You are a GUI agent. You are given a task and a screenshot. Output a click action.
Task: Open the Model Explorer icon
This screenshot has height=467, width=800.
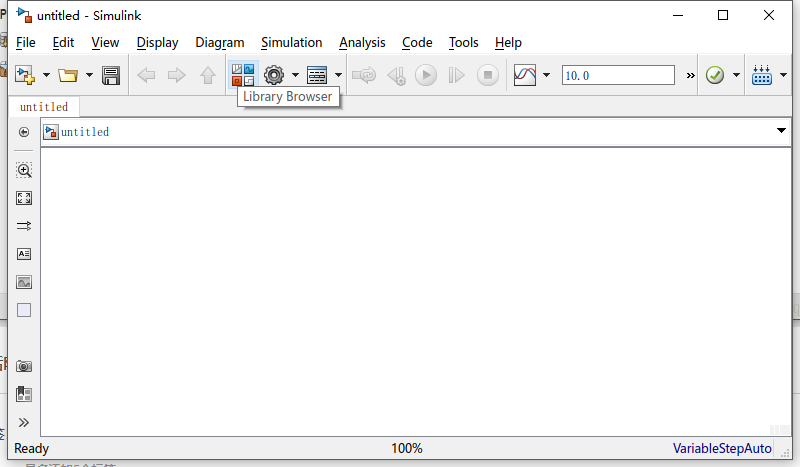pyautogui.click(x=317, y=75)
